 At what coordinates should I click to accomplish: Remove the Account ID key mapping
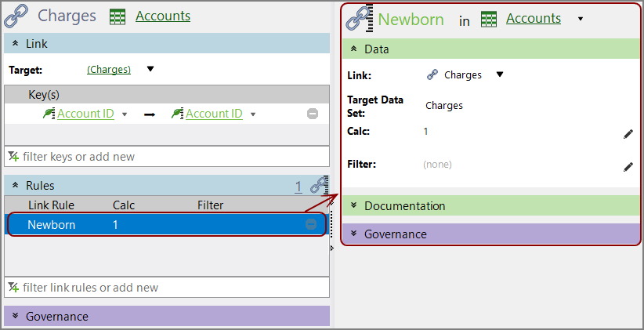coord(313,114)
